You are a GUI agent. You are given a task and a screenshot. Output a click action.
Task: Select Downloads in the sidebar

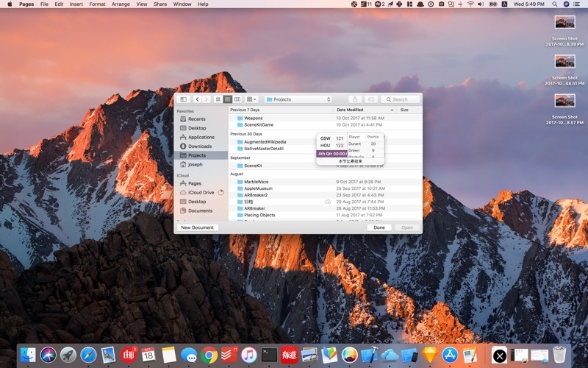pos(199,146)
